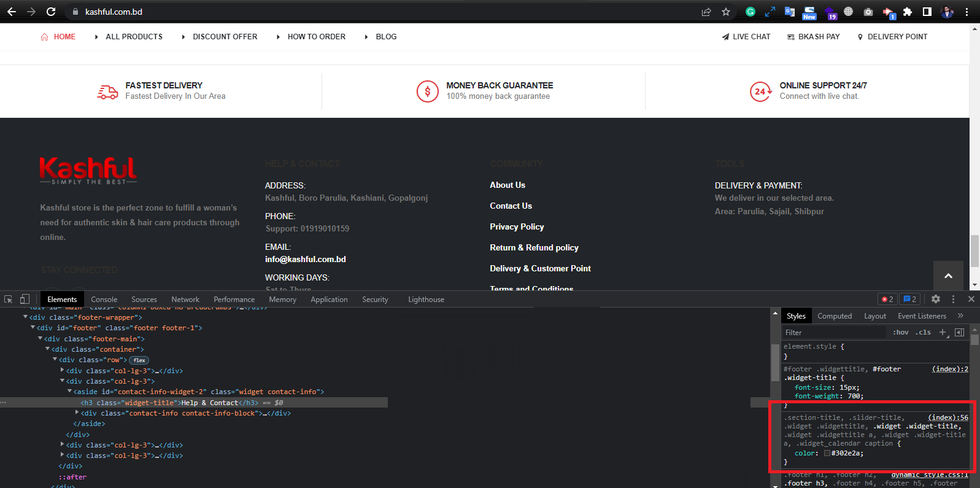Expand the ALL PRODUCTS menu arrow
Screen dimensions: 980x488
coord(96,37)
